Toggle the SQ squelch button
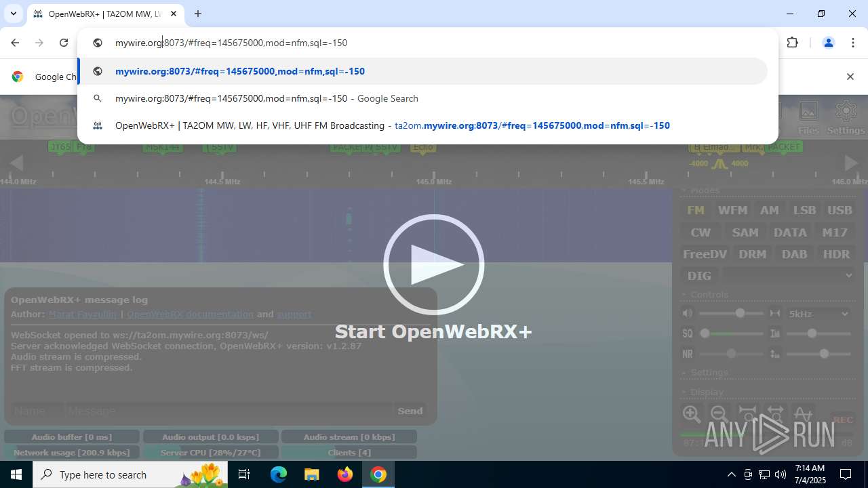This screenshot has width=868, height=488. tap(688, 333)
